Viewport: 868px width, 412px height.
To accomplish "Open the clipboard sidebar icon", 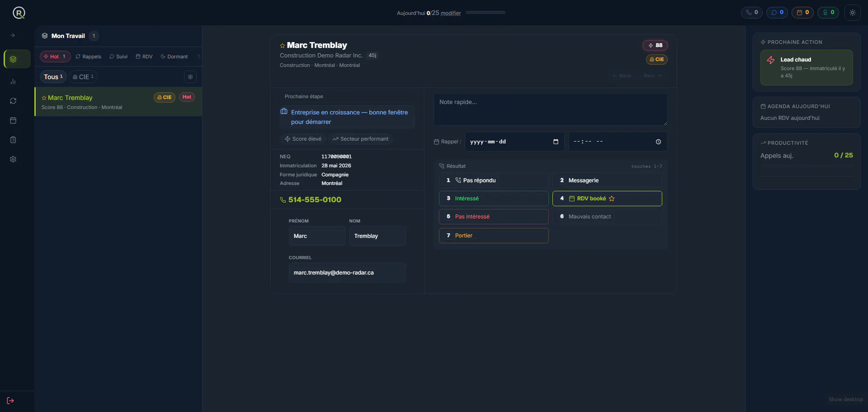I will (13, 140).
